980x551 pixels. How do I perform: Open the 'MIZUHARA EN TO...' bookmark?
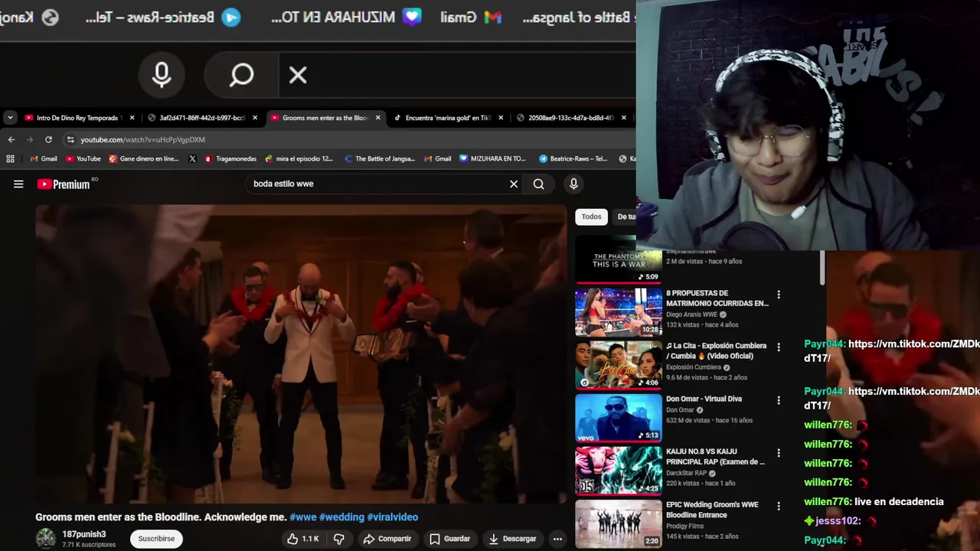pos(492,158)
